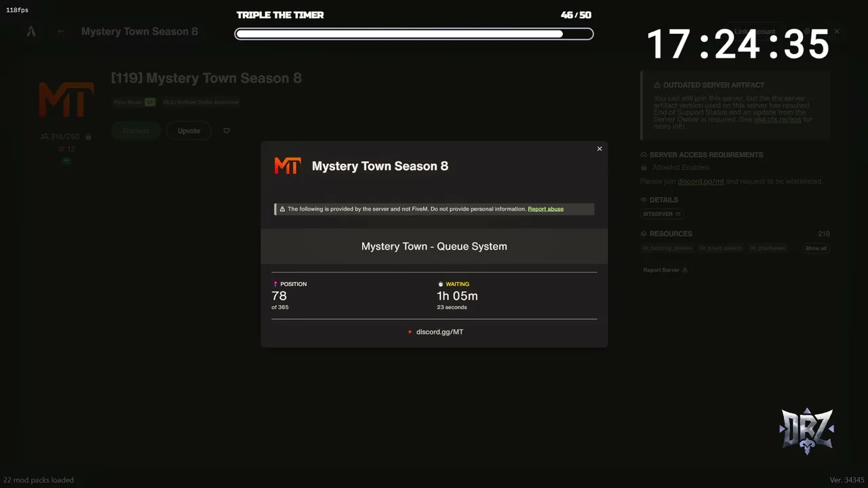The image size is (868, 488).
Task: Click the Outdated Server Artifact warning icon
Action: coord(657,85)
